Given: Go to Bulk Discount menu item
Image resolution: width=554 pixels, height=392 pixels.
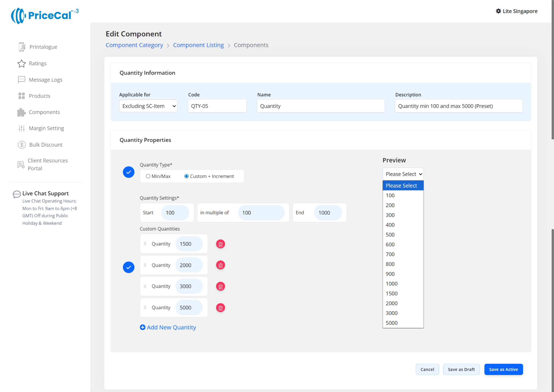Looking at the screenshot, I should point(46,145).
